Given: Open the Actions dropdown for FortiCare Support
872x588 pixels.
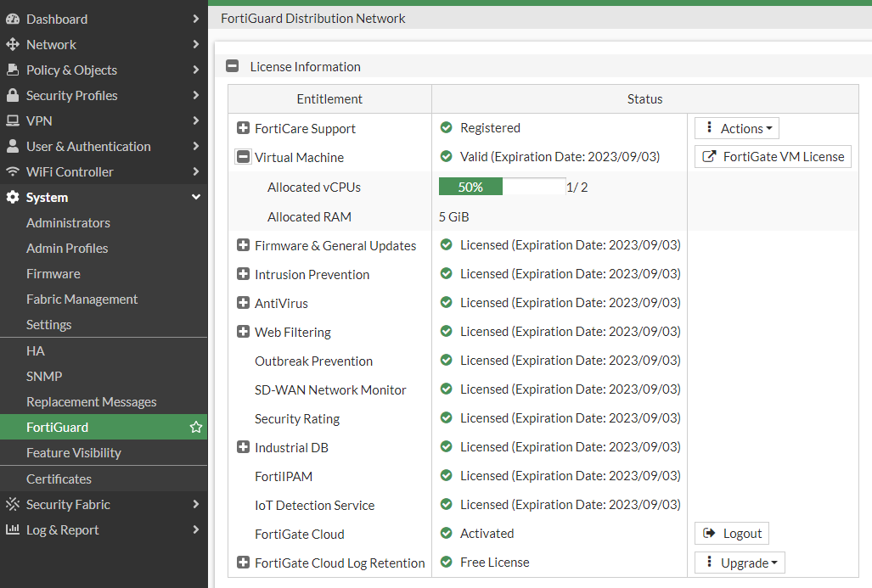Looking at the screenshot, I should point(737,128).
